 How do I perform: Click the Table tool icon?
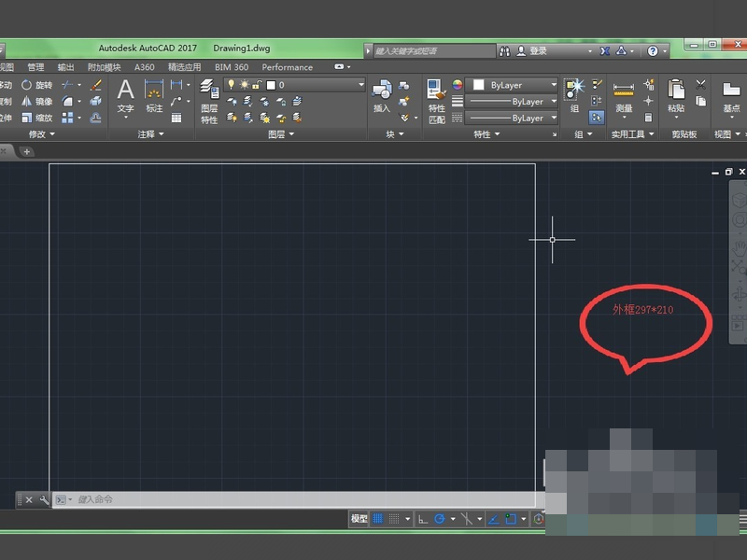coord(176,118)
